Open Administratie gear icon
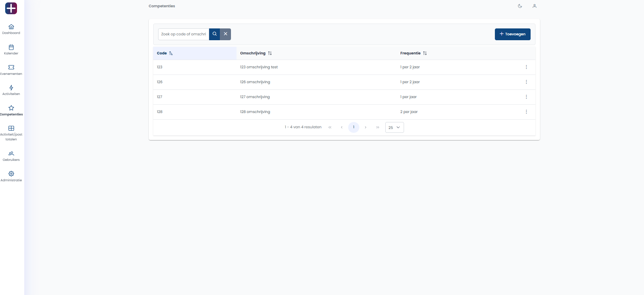This screenshot has width=644, height=295. 11,174
